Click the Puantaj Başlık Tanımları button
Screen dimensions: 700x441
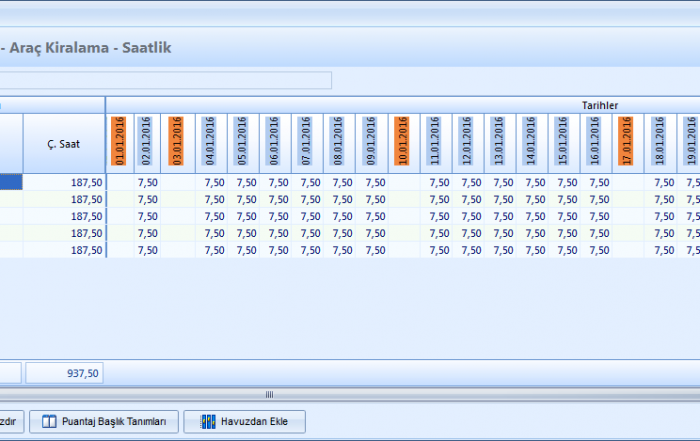(105, 422)
